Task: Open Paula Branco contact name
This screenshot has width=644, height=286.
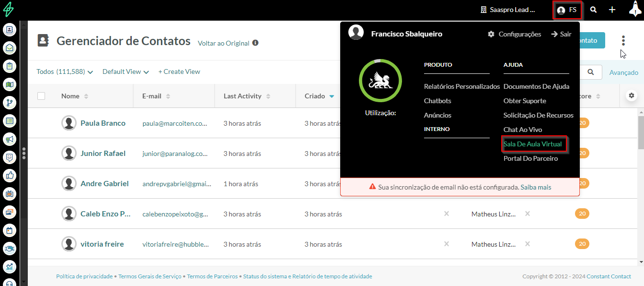Action: pyautogui.click(x=103, y=123)
